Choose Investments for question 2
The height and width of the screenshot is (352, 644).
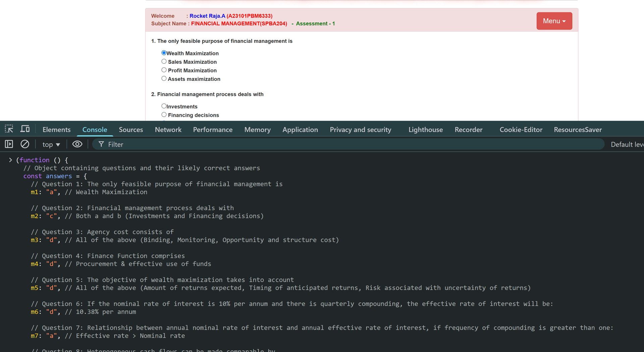coord(164,106)
